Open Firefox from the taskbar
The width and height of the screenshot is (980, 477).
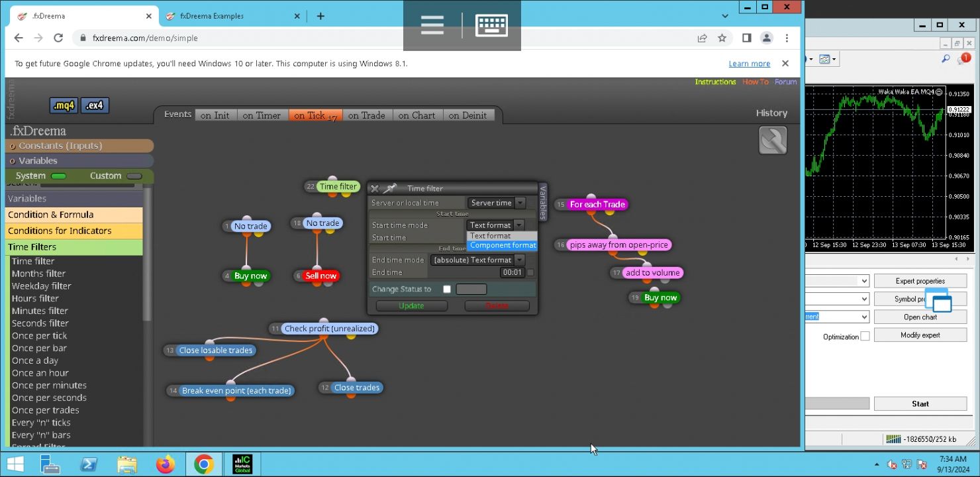166,464
